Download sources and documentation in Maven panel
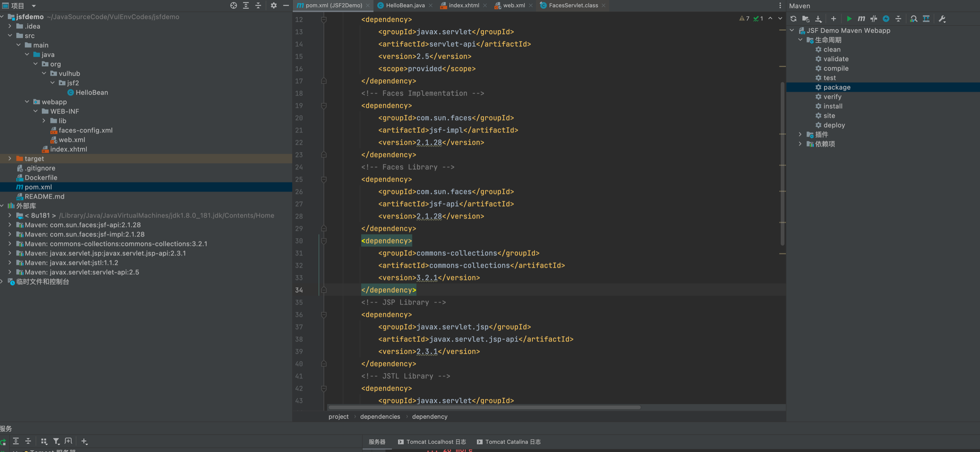 tap(818, 19)
